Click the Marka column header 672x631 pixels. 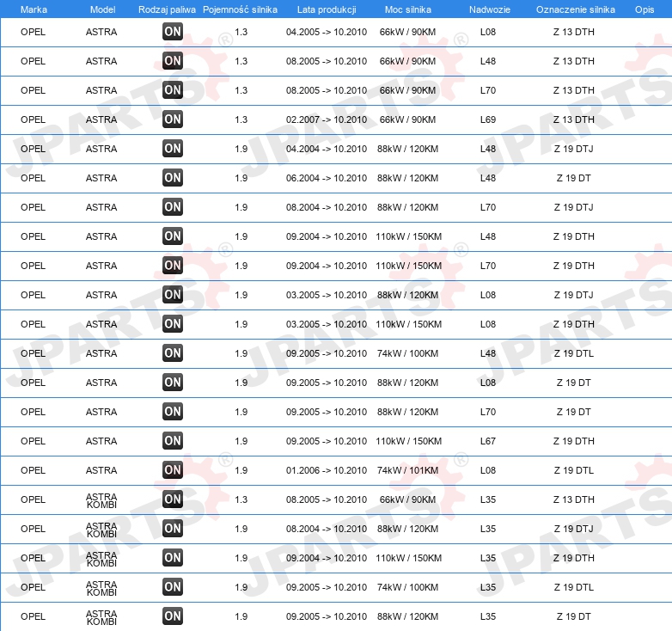34,9
